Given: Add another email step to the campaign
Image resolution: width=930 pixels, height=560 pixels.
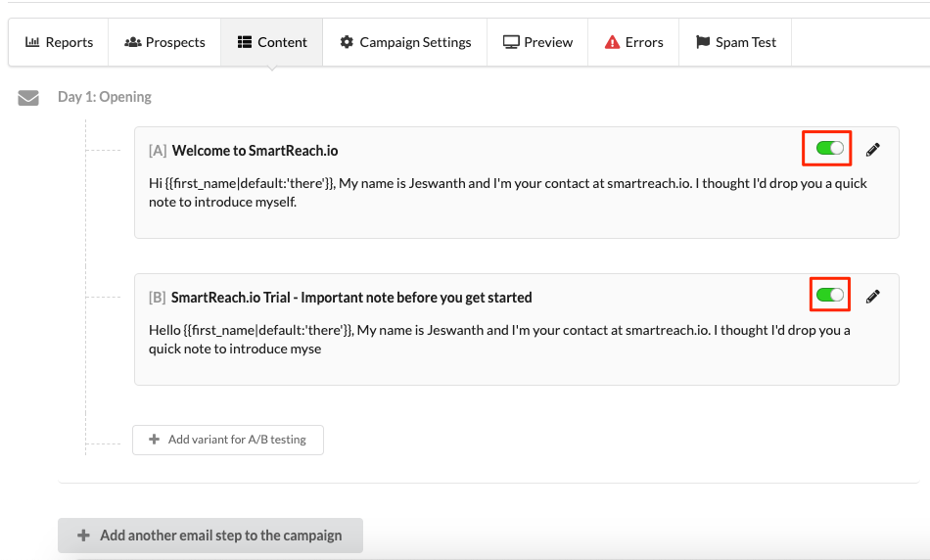Looking at the screenshot, I should [209, 536].
